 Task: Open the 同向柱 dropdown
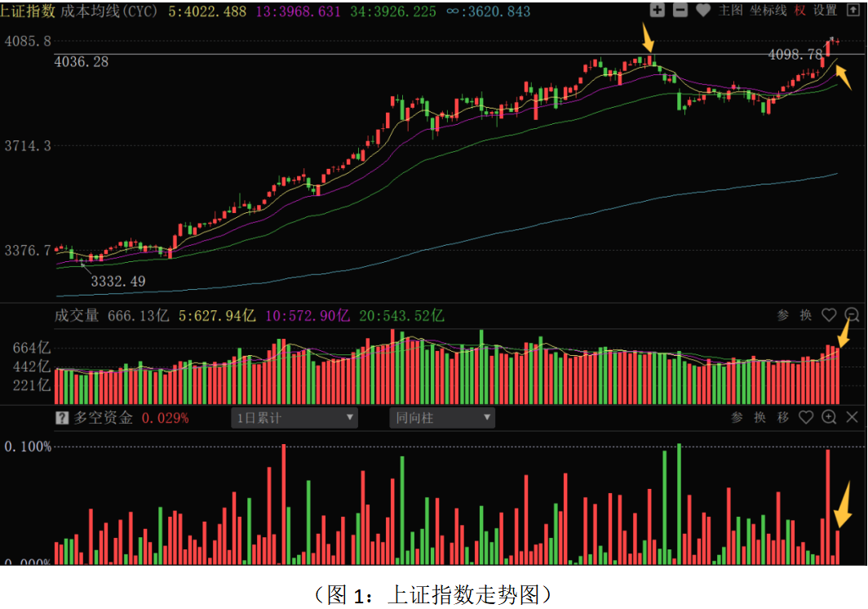click(x=441, y=418)
